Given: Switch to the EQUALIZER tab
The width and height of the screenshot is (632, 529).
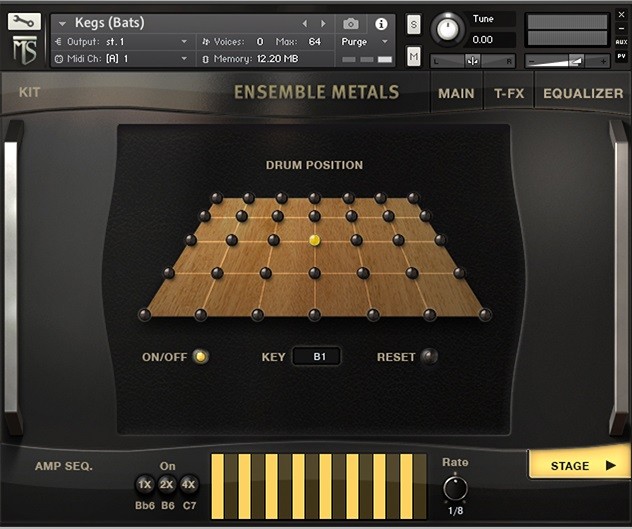Looking at the screenshot, I should 583,93.
